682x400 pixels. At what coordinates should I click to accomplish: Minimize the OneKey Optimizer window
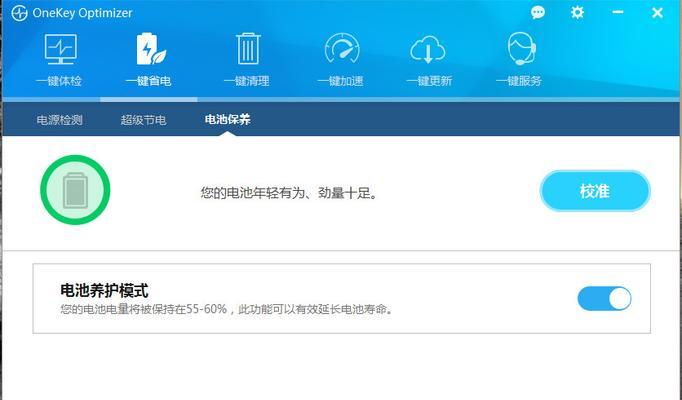(618, 12)
